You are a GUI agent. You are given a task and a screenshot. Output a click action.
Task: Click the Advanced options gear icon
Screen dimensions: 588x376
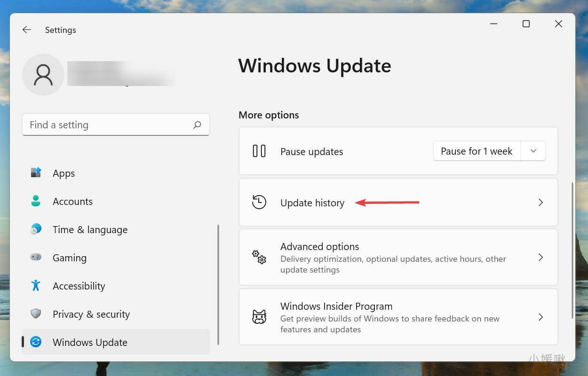(259, 257)
